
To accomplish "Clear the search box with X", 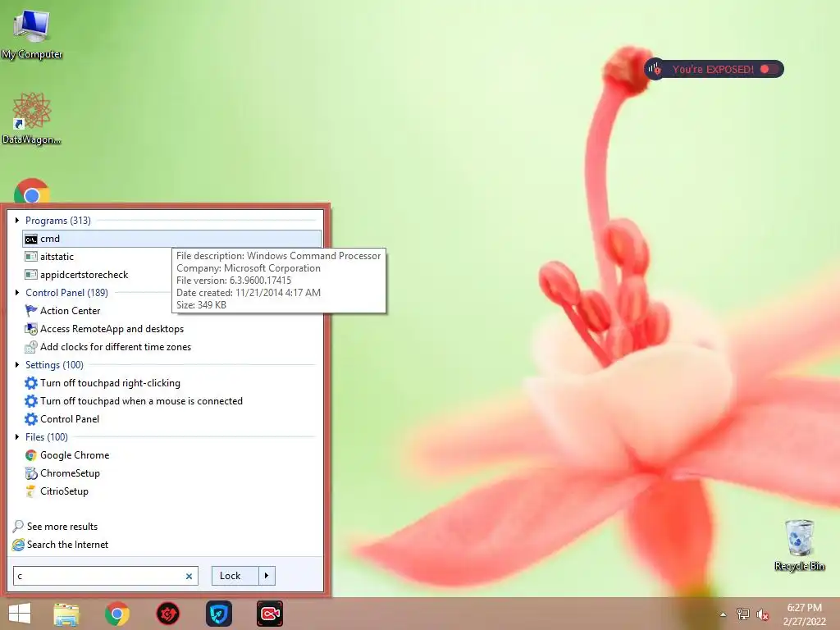I will [189, 577].
